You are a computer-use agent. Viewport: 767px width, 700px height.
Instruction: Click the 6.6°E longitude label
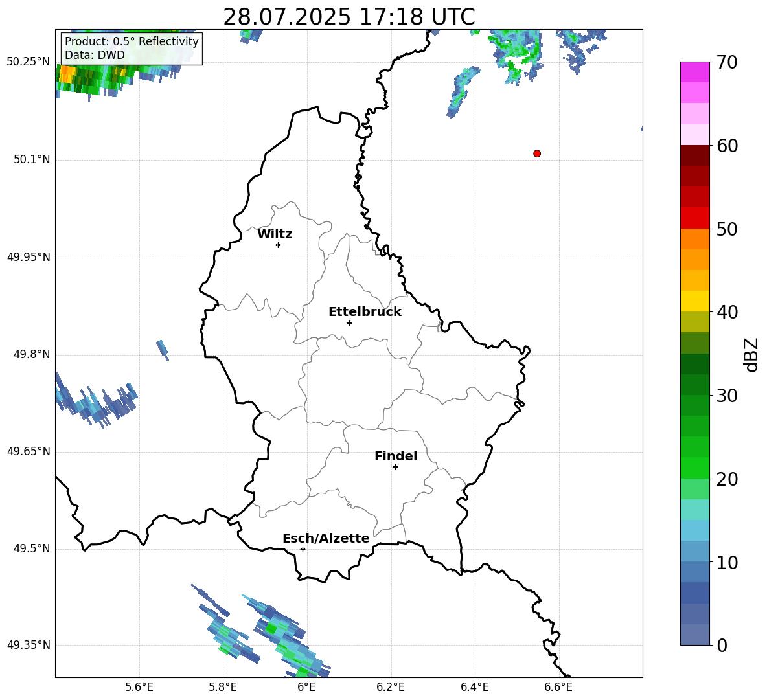[x=558, y=687]
